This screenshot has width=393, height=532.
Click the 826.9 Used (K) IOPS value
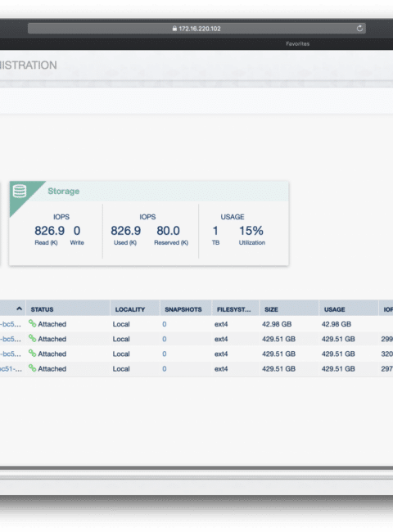point(125,231)
